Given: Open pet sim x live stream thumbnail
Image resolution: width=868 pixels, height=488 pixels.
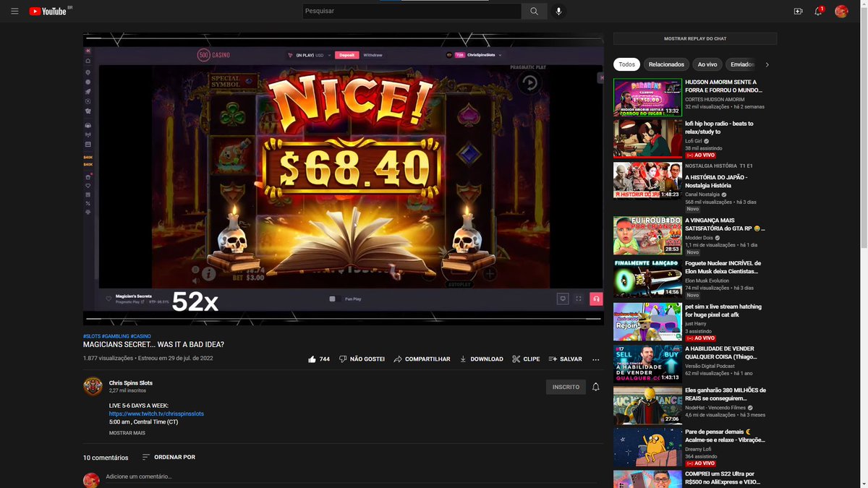Looking at the screenshot, I should [x=647, y=322].
